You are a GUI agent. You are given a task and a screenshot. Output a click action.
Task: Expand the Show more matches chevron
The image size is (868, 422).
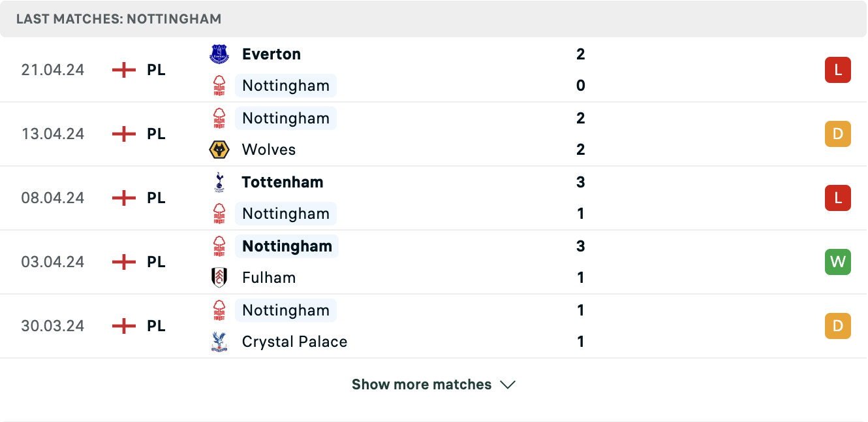(508, 385)
